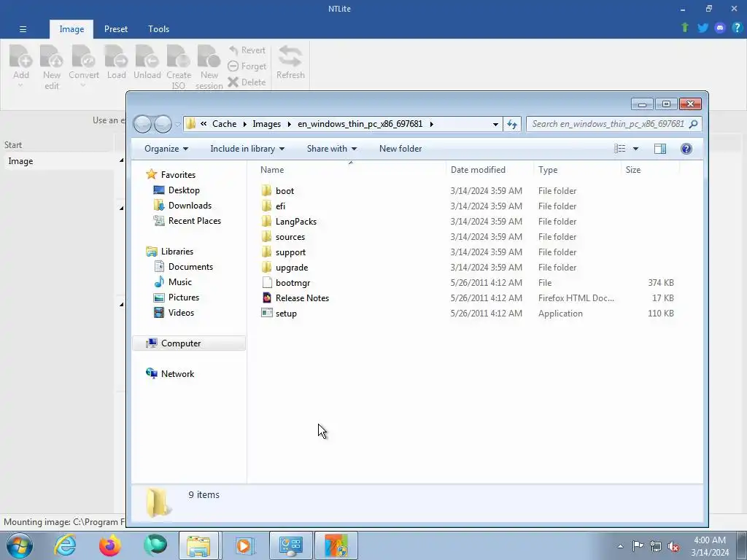Sort by the Size column header
The image size is (747, 560).
point(632,169)
